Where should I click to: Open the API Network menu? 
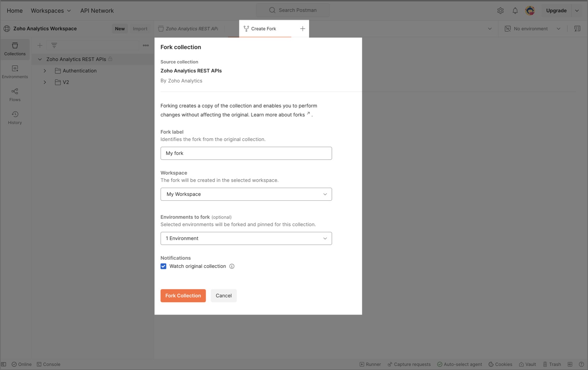97,11
